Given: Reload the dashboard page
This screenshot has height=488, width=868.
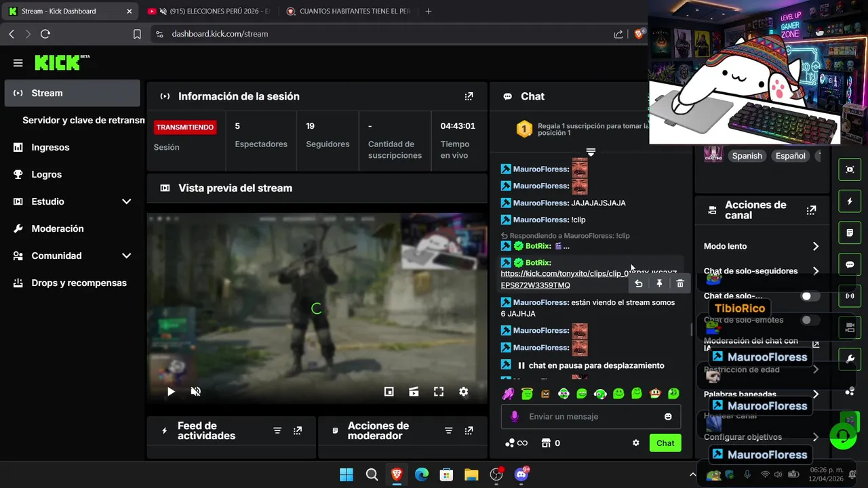Looking at the screenshot, I should pos(45,34).
